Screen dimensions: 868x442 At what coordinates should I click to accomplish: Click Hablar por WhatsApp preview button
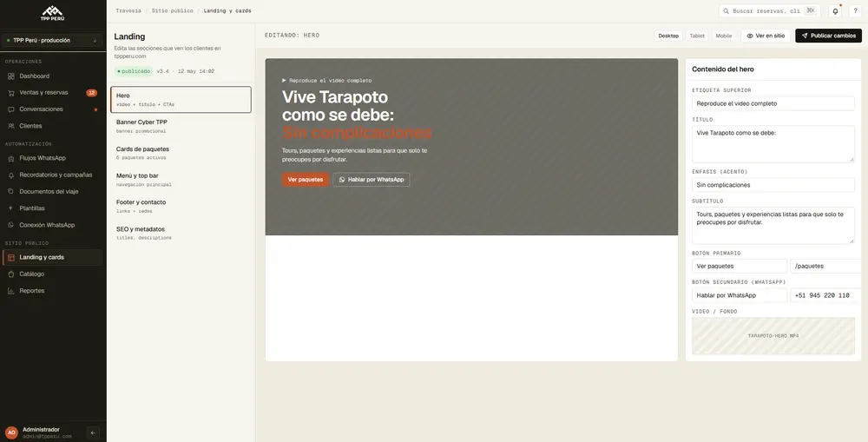[x=372, y=180]
